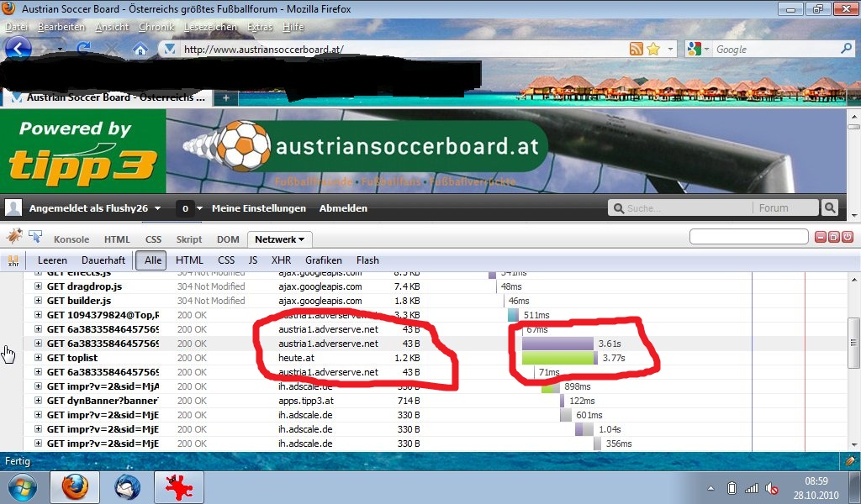861x504 pixels.
Task: Filter network requests by CSS
Action: 226,260
